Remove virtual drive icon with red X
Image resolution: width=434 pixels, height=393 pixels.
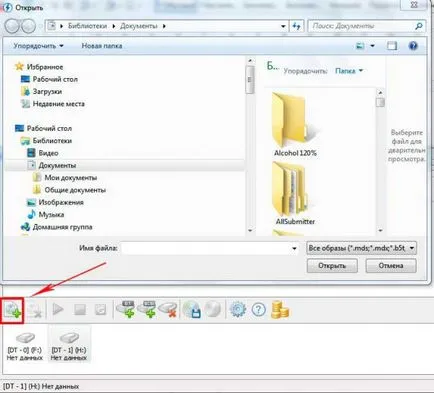click(168, 310)
